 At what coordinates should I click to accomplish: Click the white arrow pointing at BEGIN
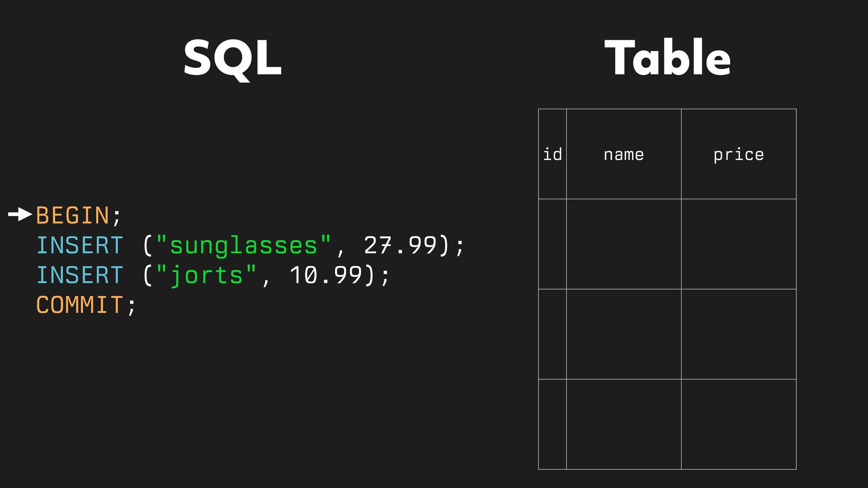coord(20,214)
